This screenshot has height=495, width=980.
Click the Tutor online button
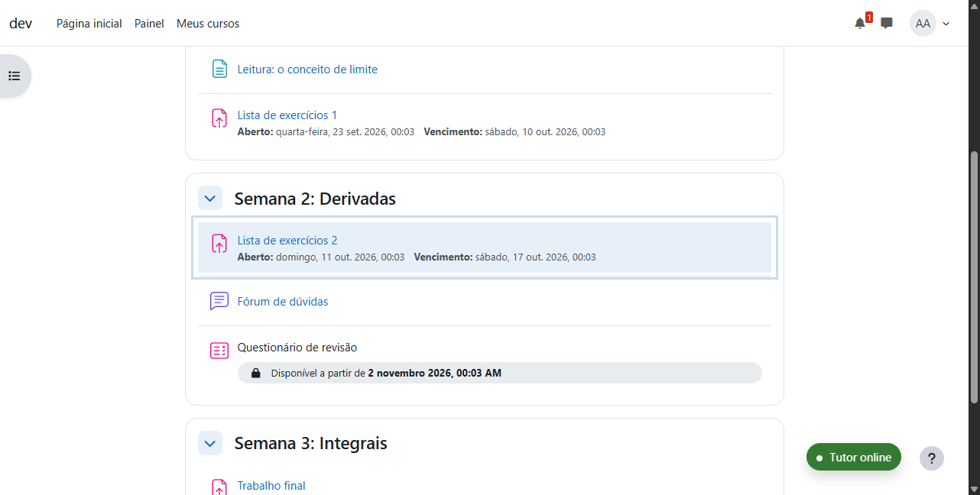tap(854, 458)
